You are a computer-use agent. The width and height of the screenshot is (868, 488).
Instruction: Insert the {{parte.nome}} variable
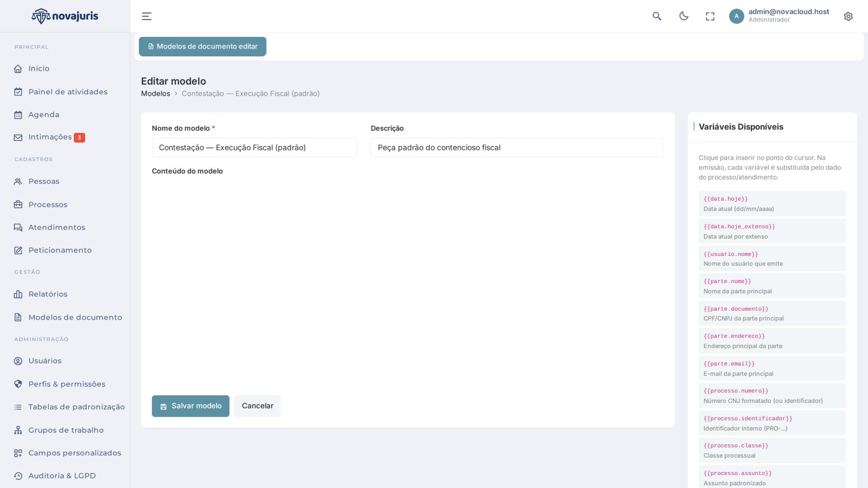[x=772, y=286]
